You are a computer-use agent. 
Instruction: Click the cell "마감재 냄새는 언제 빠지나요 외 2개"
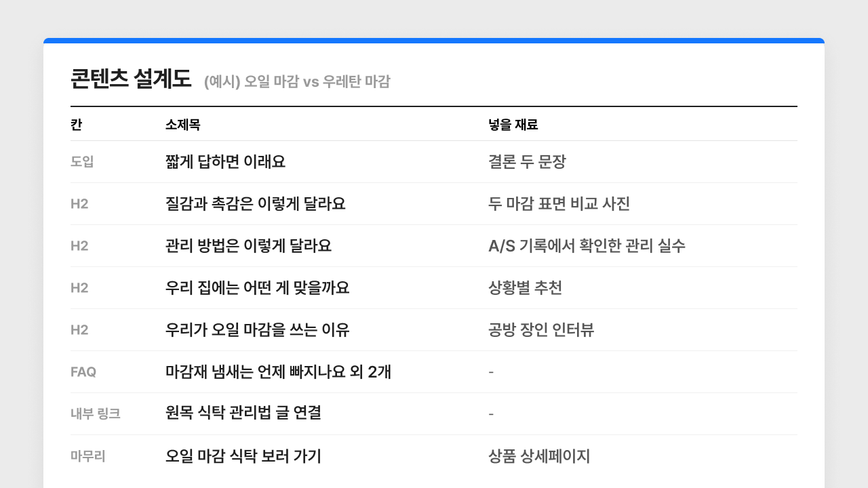tap(278, 372)
